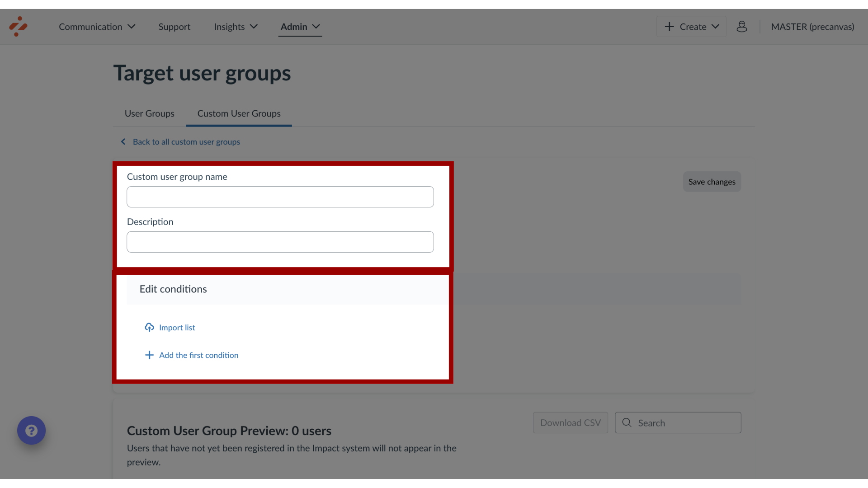Expand the Communication navigation dropdown
Image resolution: width=868 pixels, height=488 pixels.
click(97, 26)
